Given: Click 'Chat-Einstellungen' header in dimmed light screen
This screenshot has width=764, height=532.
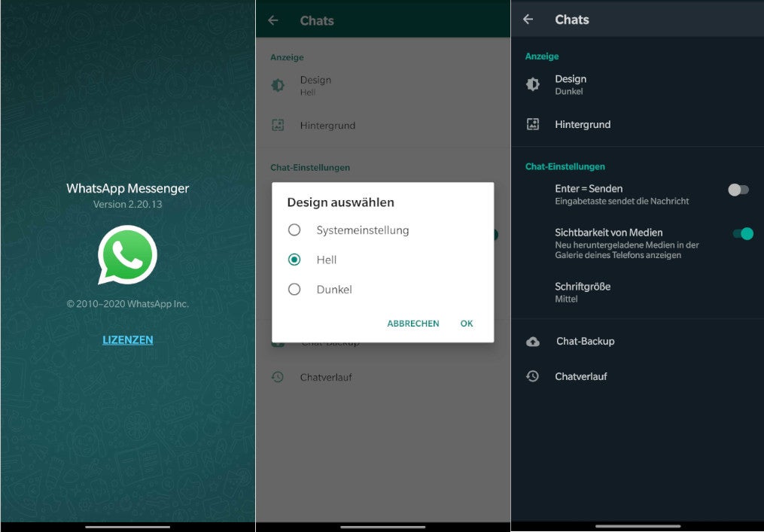Looking at the screenshot, I should click(x=310, y=168).
